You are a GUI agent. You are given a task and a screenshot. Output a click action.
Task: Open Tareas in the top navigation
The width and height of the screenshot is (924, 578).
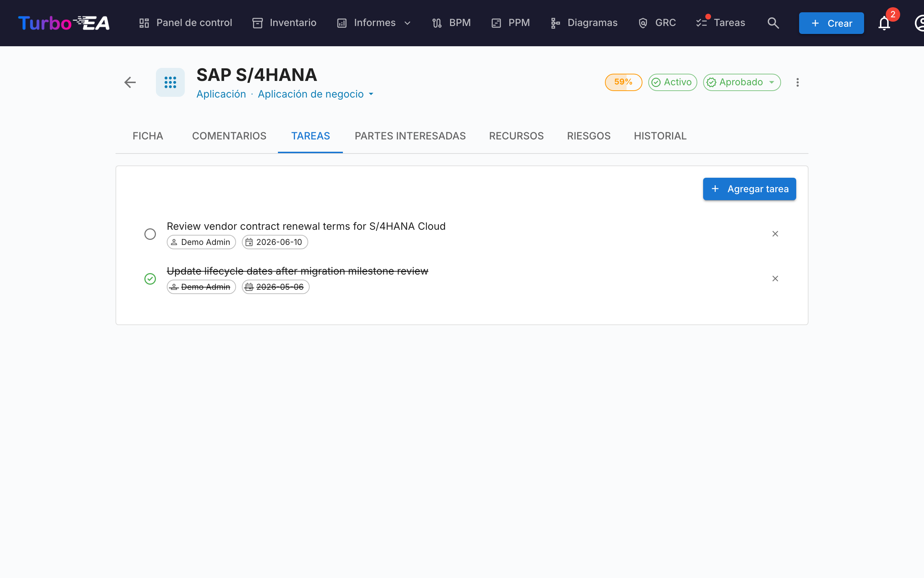(720, 23)
